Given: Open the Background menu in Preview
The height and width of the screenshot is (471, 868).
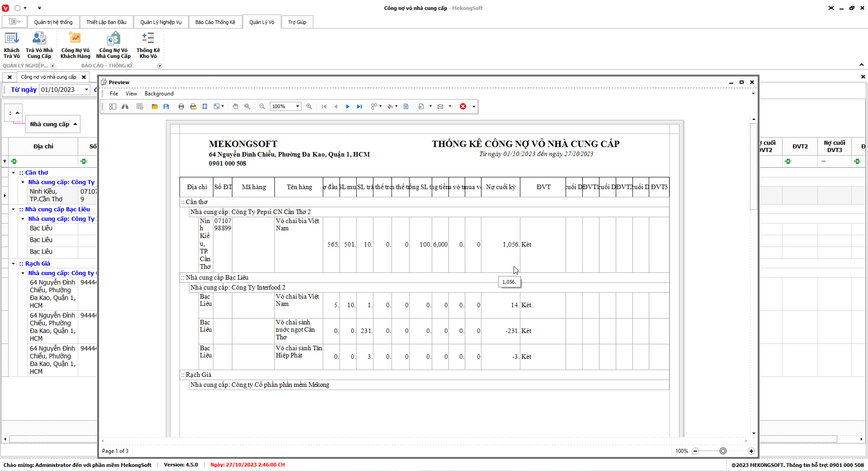Looking at the screenshot, I should [159, 94].
